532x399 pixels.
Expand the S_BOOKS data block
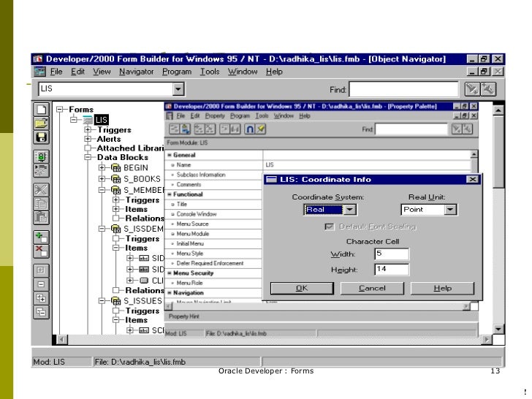(102, 179)
